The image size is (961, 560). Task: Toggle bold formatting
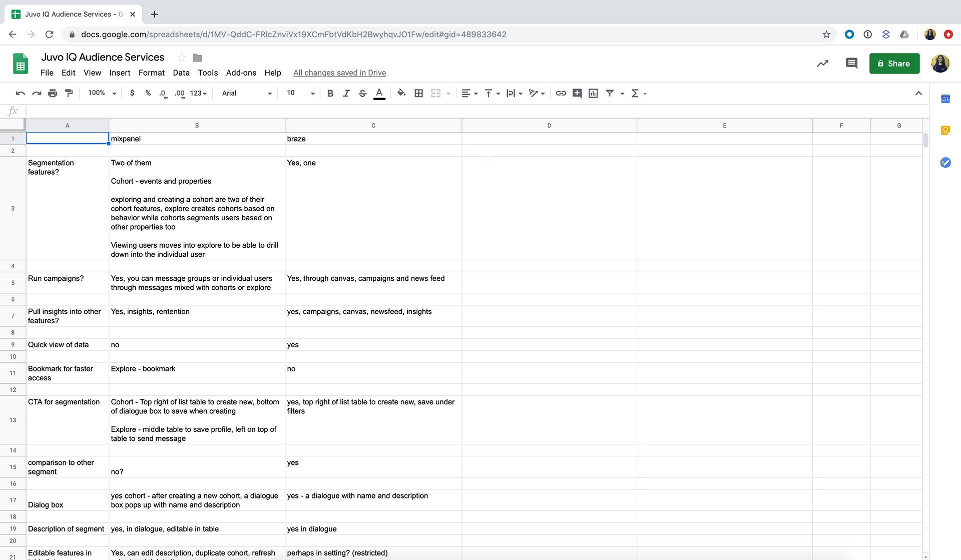click(x=330, y=93)
